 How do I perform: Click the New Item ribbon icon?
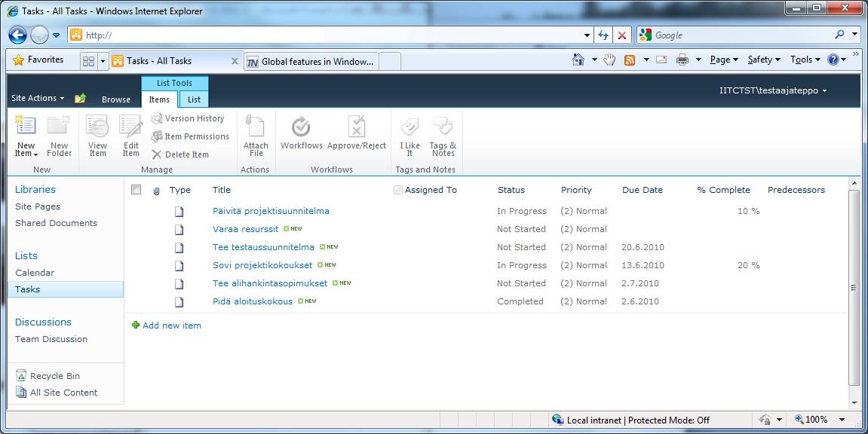click(x=26, y=126)
